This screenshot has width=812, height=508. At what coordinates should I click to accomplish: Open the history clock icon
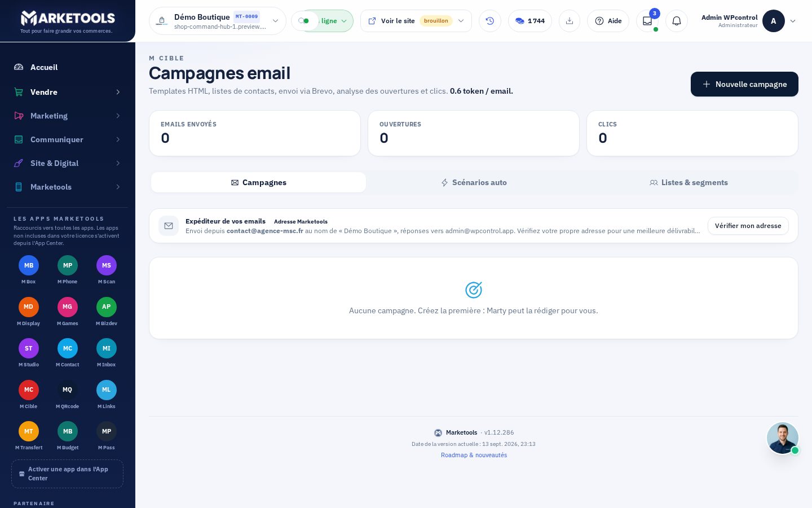coord(490,21)
